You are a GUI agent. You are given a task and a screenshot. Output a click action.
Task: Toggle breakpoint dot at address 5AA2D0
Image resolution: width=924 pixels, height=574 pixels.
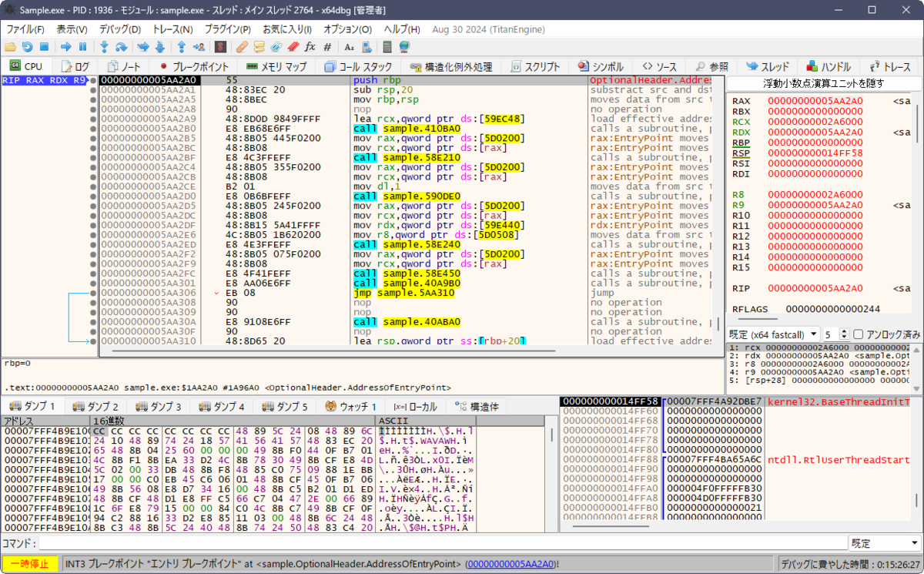(93, 196)
